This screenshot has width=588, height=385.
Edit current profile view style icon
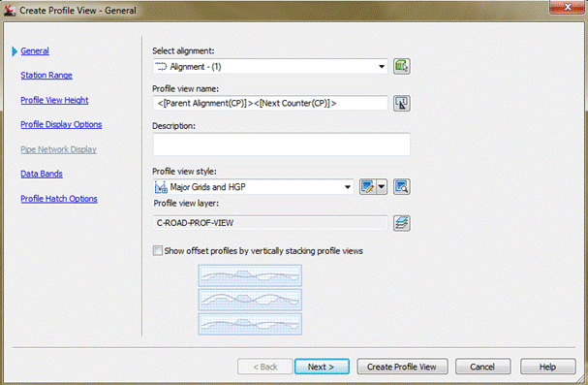pos(367,186)
